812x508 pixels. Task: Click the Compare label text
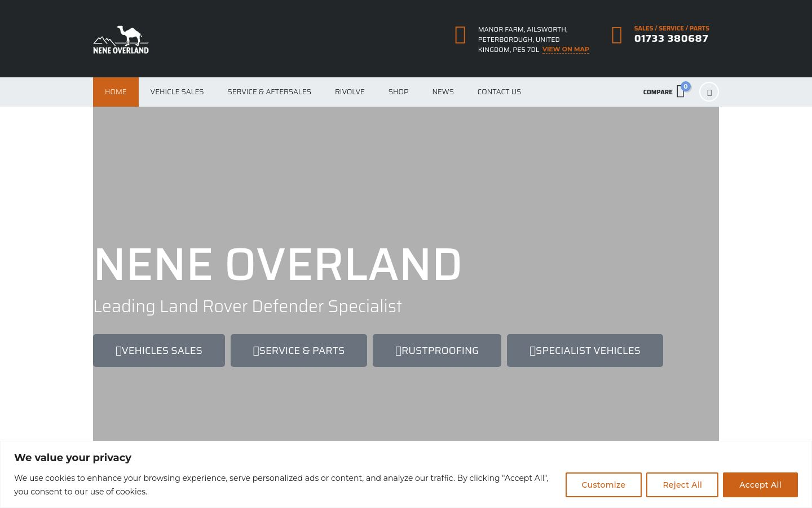coord(657,92)
